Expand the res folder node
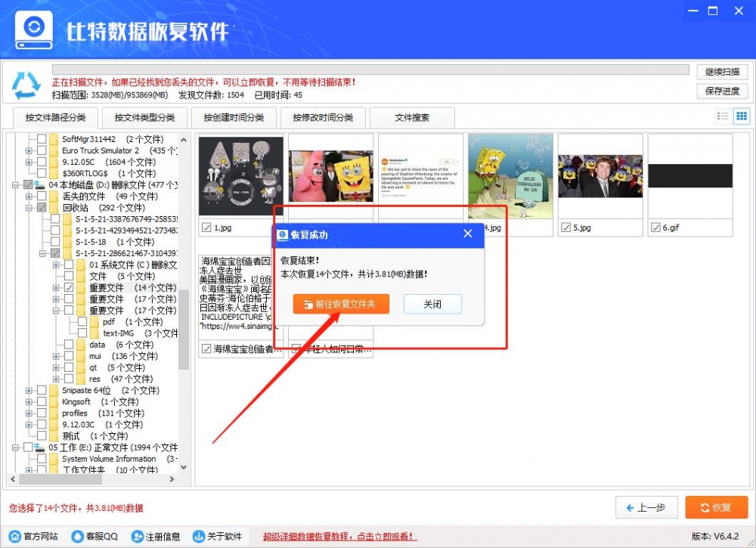The width and height of the screenshot is (756, 548). 56,379
